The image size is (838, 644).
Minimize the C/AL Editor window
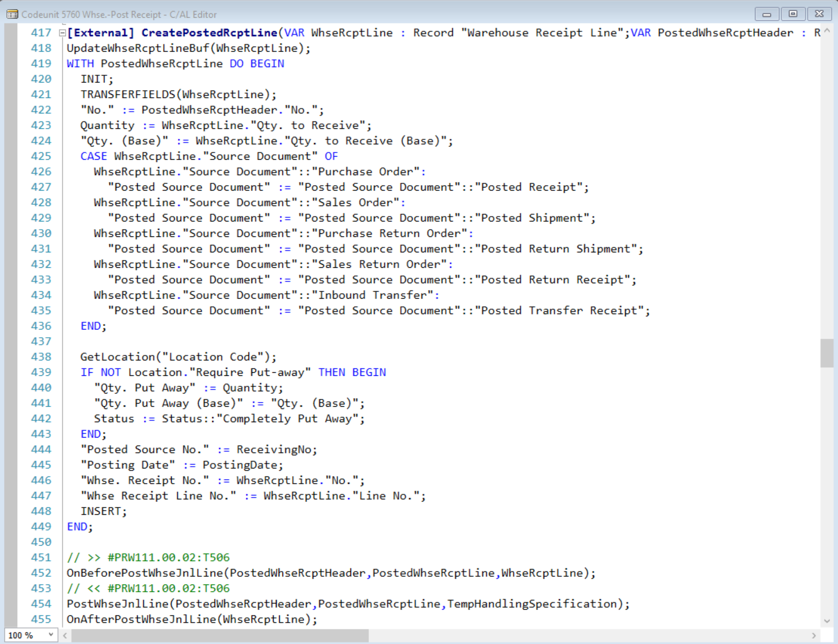tap(767, 14)
